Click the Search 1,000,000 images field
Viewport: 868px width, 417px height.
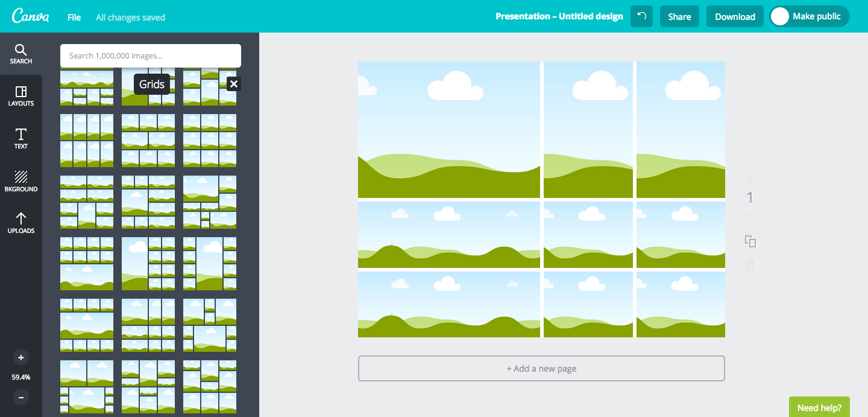point(151,56)
